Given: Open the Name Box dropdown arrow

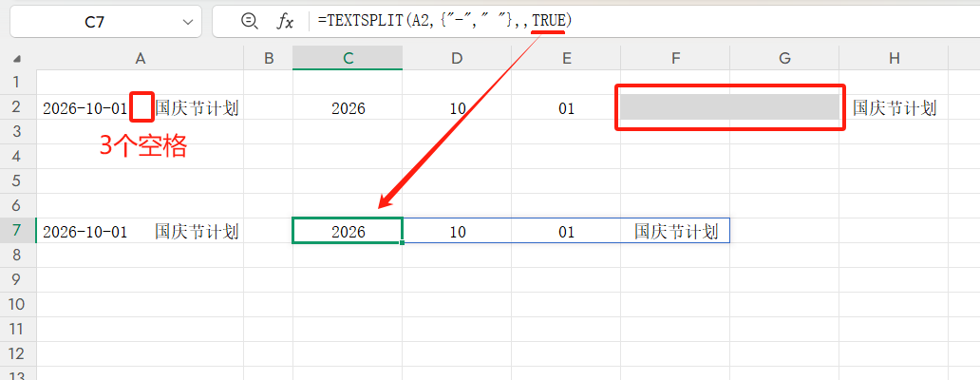Looking at the screenshot, I should (187, 22).
